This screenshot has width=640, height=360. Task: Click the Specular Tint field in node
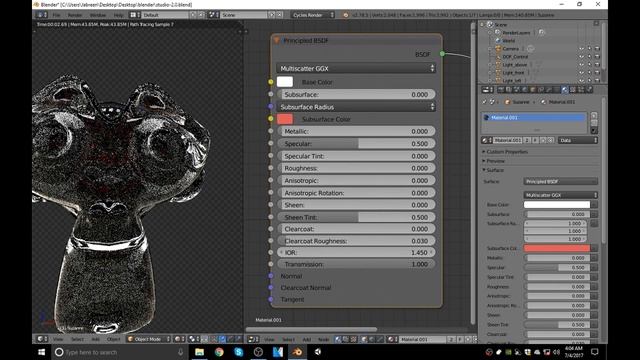pyautogui.click(x=356, y=156)
